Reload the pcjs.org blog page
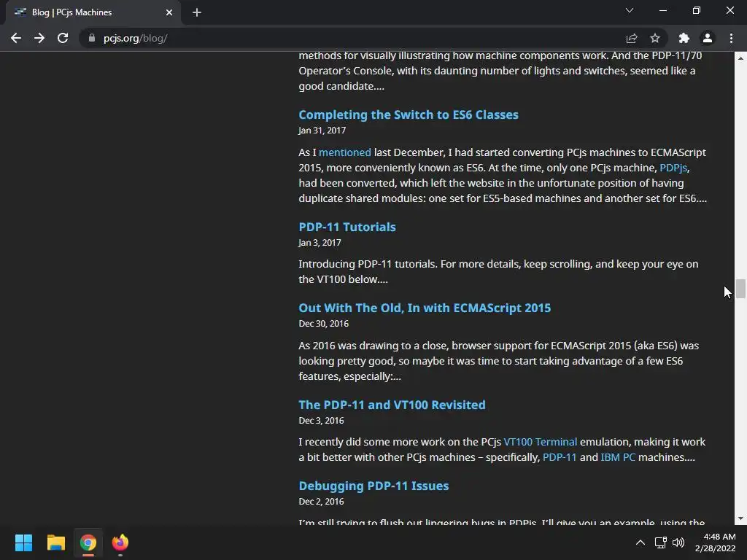This screenshot has height=560, width=747. 63,38
